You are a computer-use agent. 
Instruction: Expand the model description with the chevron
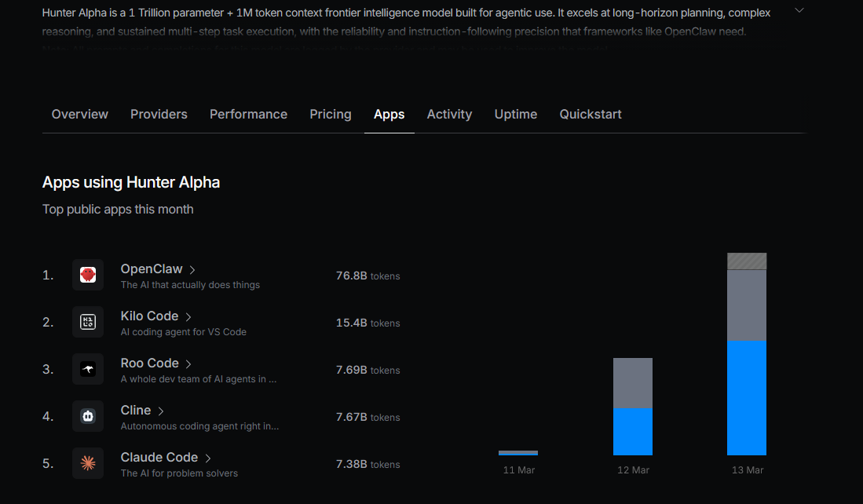(x=799, y=10)
